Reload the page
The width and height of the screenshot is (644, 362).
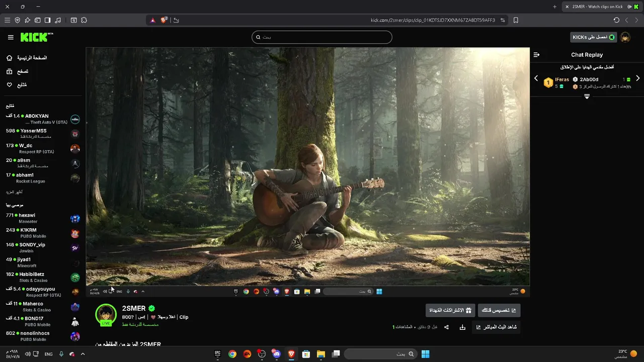pos(616,20)
